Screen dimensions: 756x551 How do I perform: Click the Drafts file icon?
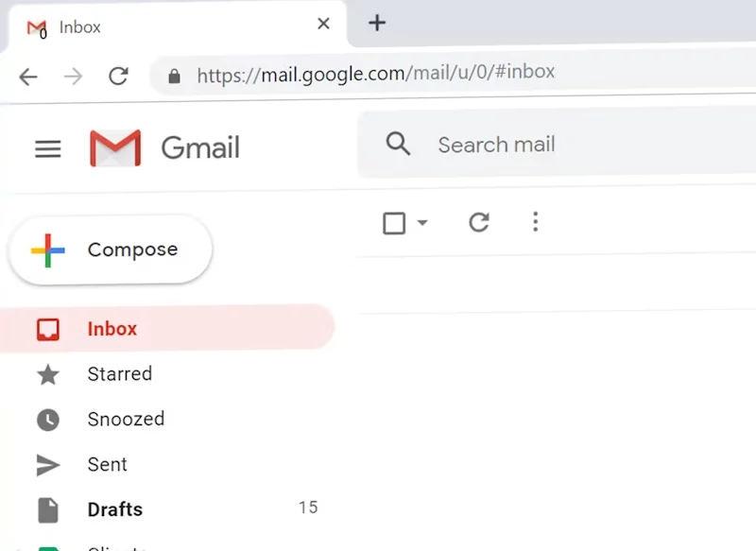[48, 510]
